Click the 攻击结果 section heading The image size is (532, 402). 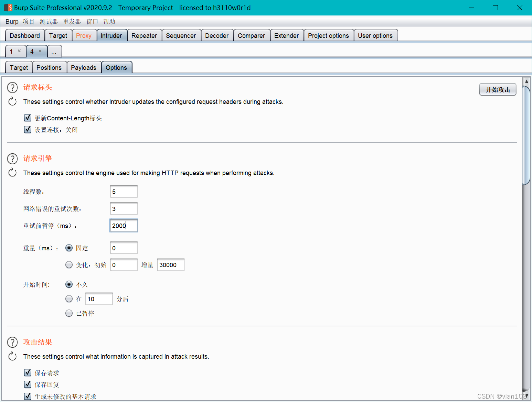(x=38, y=342)
